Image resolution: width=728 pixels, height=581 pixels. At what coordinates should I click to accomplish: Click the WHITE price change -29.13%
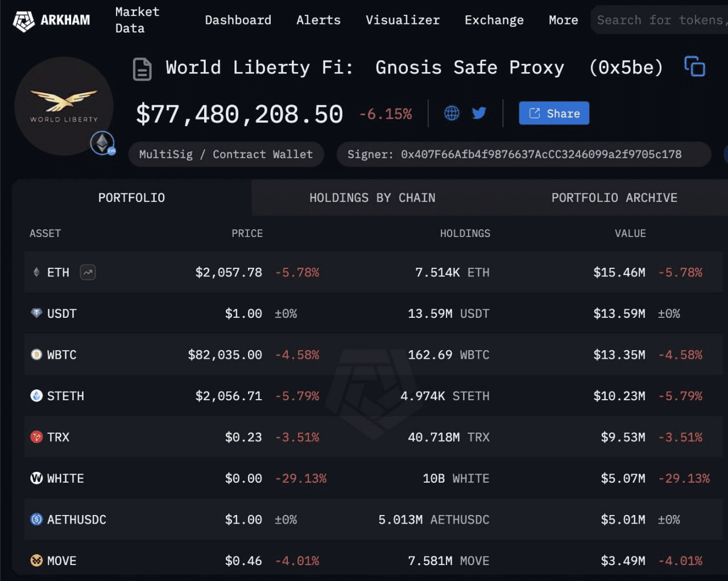click(x=301, y=478)
